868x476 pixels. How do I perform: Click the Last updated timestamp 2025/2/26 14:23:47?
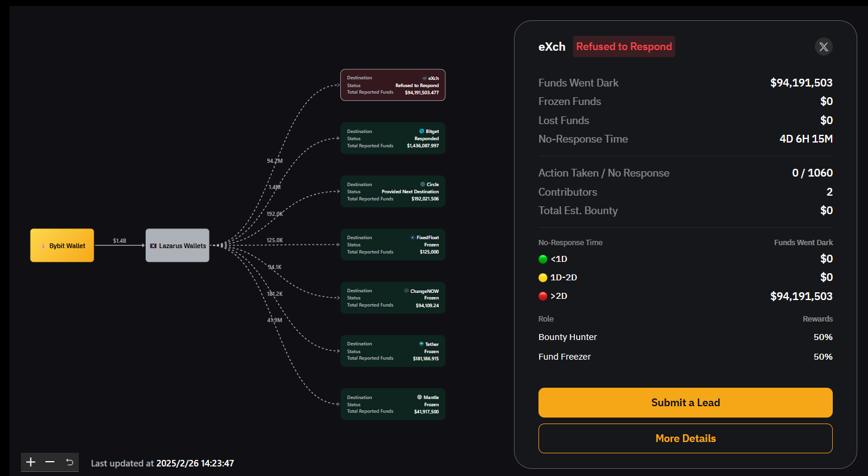[x=195, y=463]
